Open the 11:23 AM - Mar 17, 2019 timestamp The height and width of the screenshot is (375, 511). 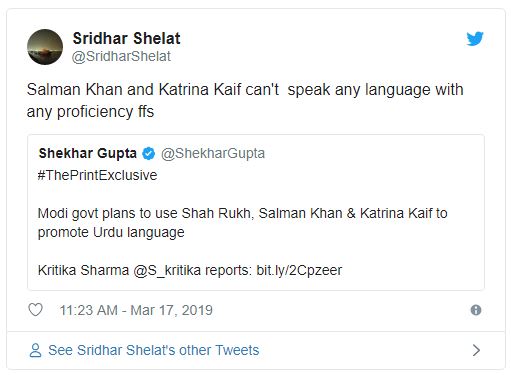pyautogui.click(x=136, y=310)
